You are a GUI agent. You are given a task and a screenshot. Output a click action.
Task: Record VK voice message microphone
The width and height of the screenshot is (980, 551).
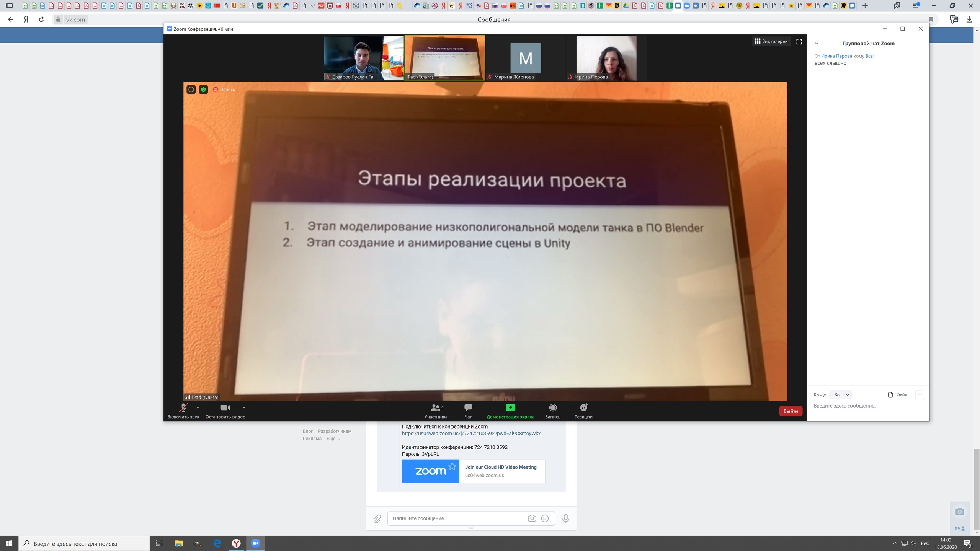566,518
